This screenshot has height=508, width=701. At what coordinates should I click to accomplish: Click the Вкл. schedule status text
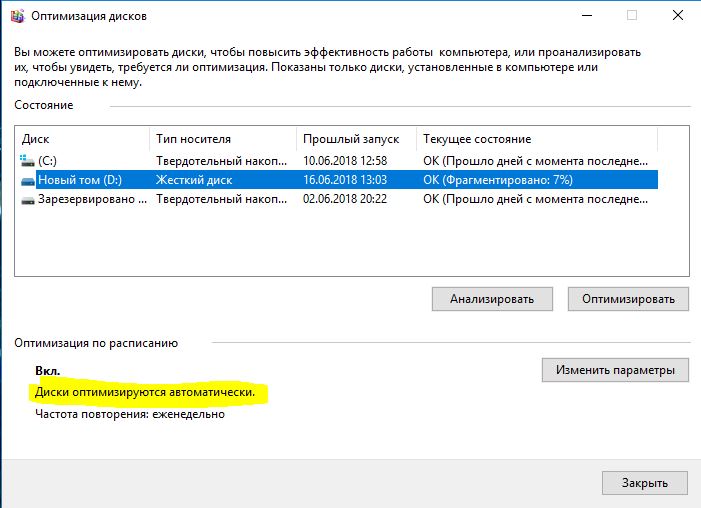coord(47,371)
